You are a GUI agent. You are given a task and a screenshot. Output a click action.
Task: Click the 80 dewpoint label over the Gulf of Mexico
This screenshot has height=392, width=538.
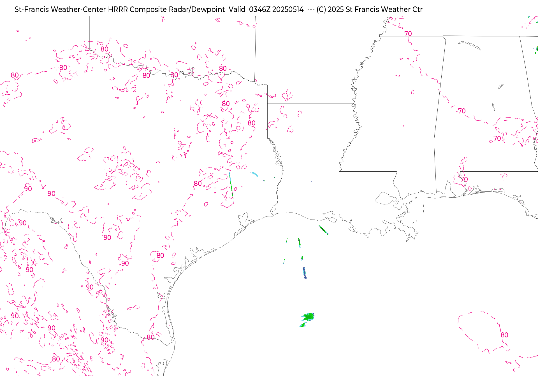[x=504, y=335]
